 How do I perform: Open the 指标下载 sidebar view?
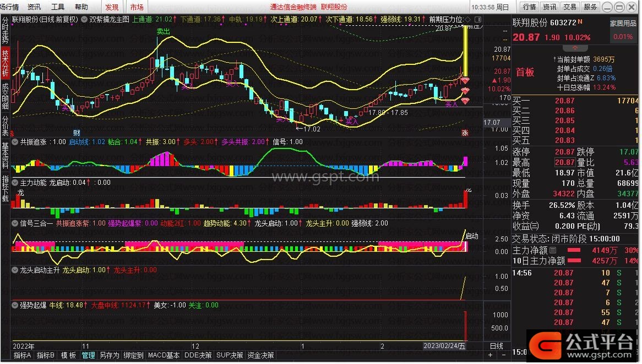(5, 188)
